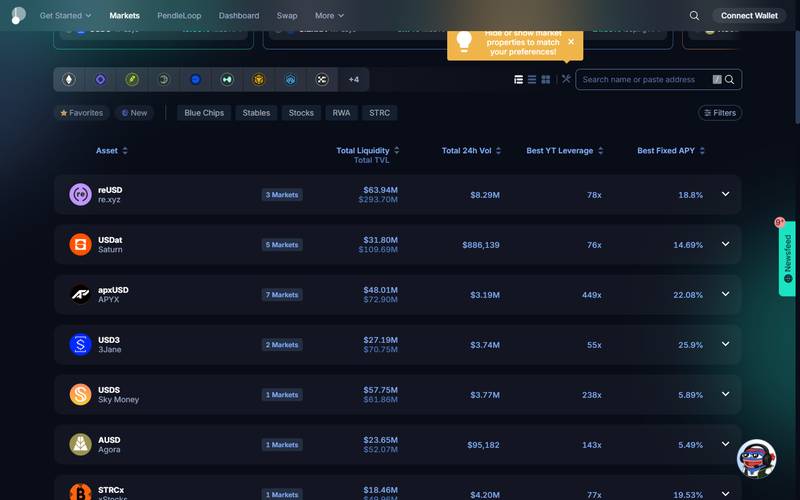Click the USDat 5 Markets badge

pos(282,244)
